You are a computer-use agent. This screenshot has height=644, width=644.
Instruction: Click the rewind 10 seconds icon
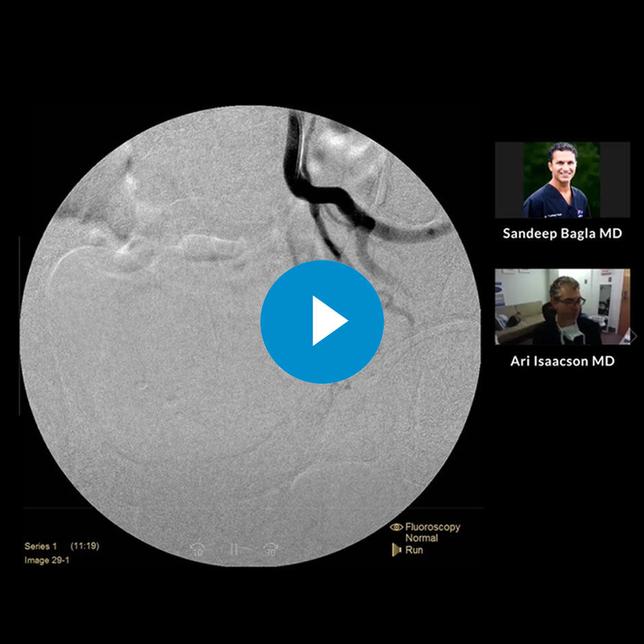199,549
